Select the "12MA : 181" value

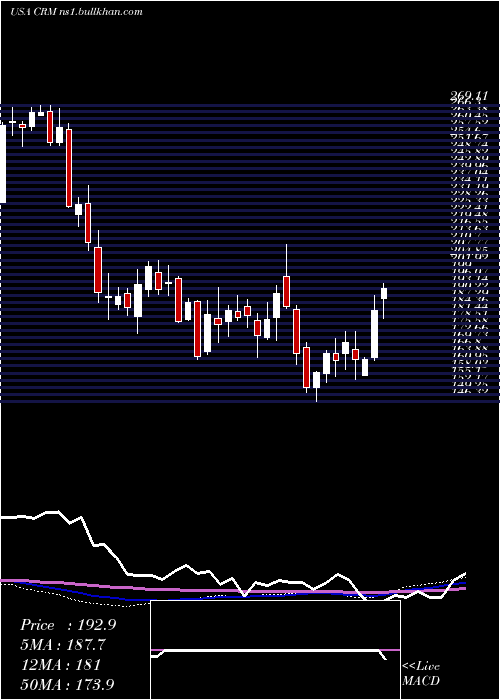click(60, 664)
